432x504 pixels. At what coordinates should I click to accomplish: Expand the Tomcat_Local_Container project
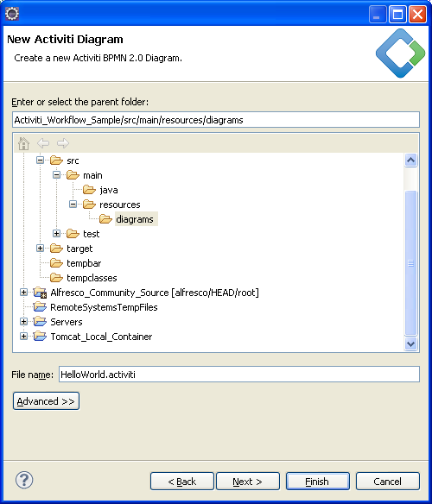(23, 337)
